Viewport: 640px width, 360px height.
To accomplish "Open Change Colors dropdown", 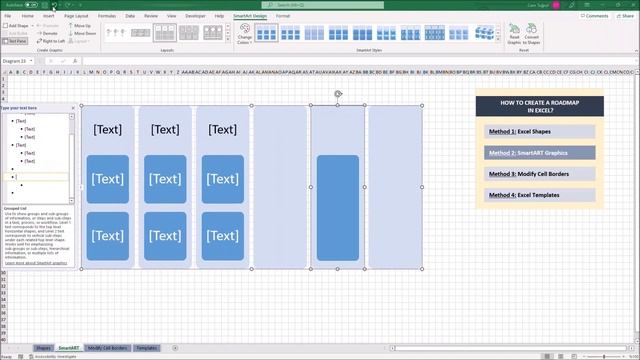I will click(x=244, y=34).
